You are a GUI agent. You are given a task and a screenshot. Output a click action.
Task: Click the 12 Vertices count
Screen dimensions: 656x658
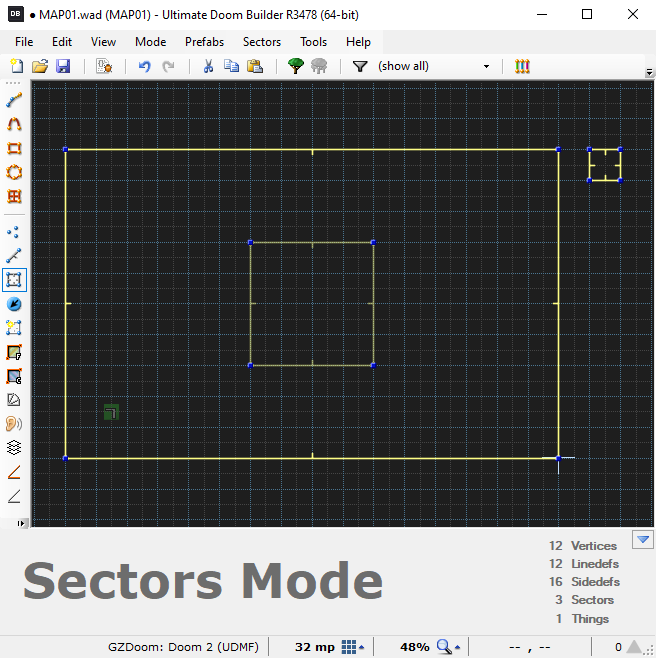click(x=583, y=546)
